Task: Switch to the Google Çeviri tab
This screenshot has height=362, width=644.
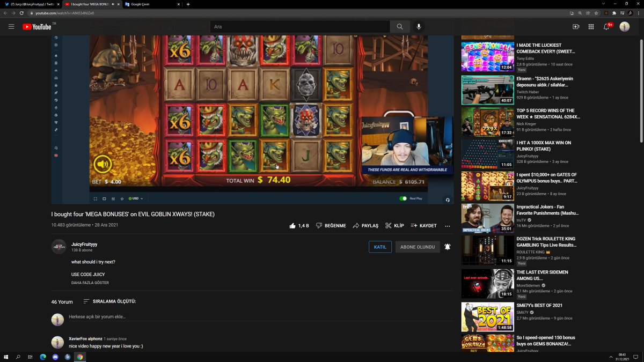Action: coord(152,4)
